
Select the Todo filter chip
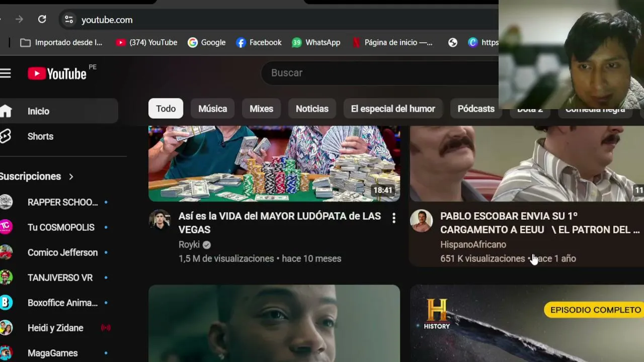166,109
